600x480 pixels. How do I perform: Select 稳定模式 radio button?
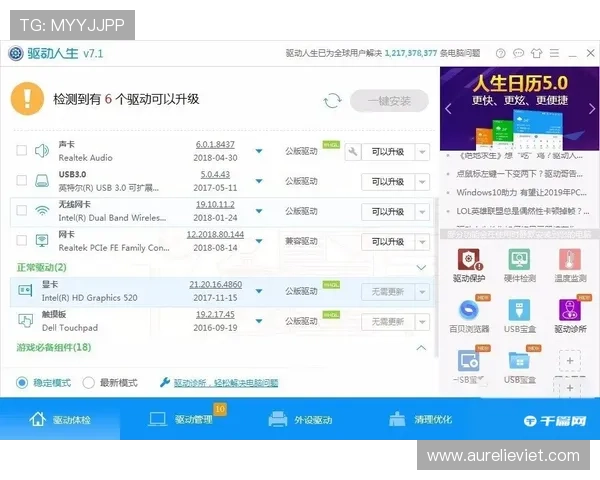pos(22,382)
